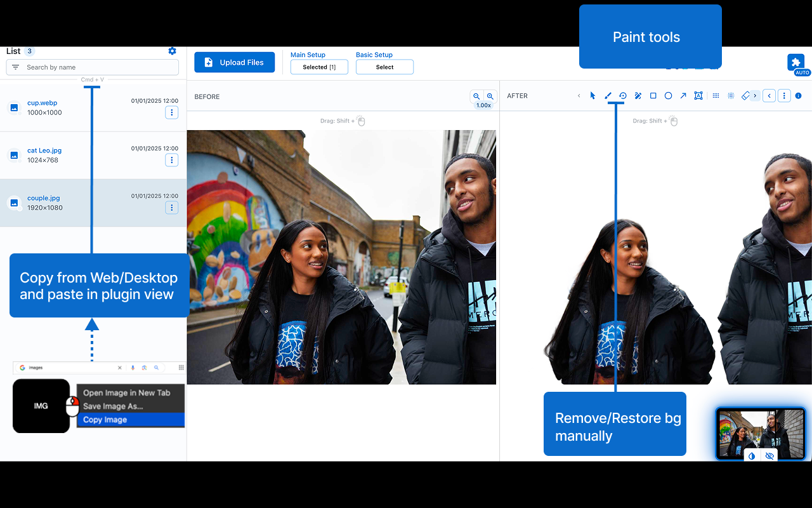Click the restore history brush icon

tap(623, 96)
